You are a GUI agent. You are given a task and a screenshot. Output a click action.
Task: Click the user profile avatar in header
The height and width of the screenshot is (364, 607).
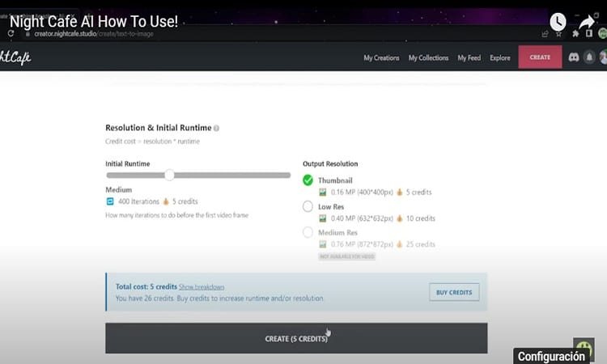pyautogui.click(x=603, y=57)
